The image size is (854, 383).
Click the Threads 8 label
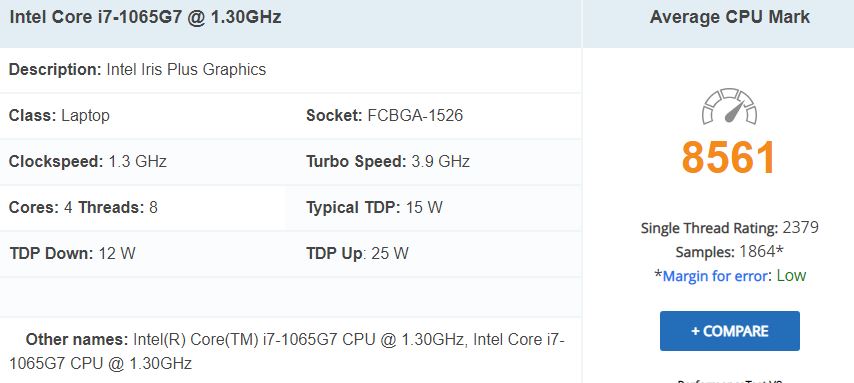118,208
